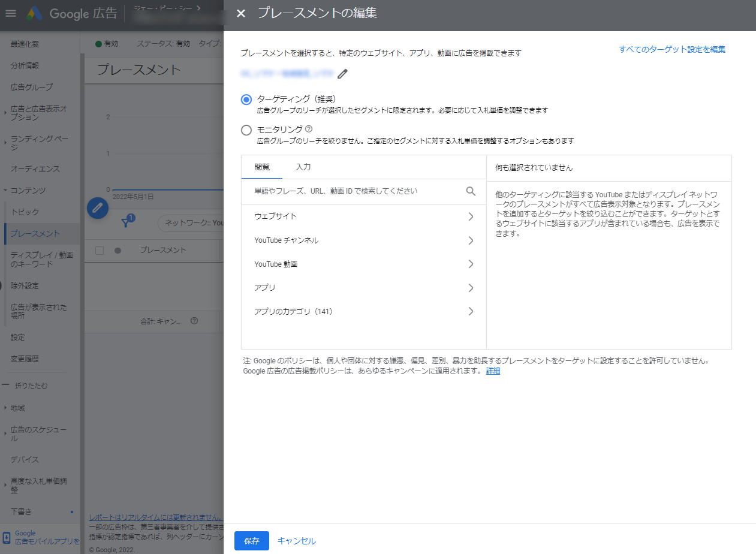
Task: Click すべてのターゲット設定を編集 link
Action: [x=672, y=50]
